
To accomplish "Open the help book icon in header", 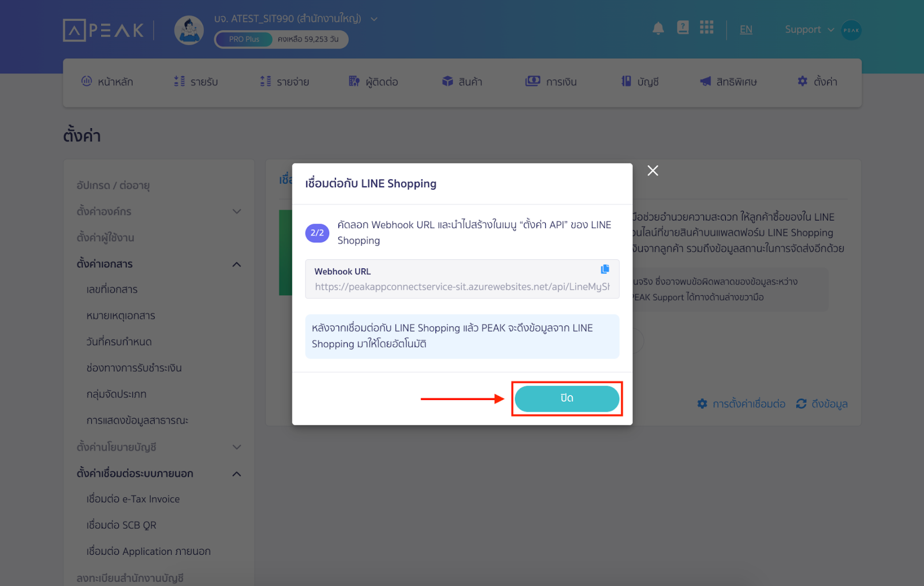I will point(683,28).
